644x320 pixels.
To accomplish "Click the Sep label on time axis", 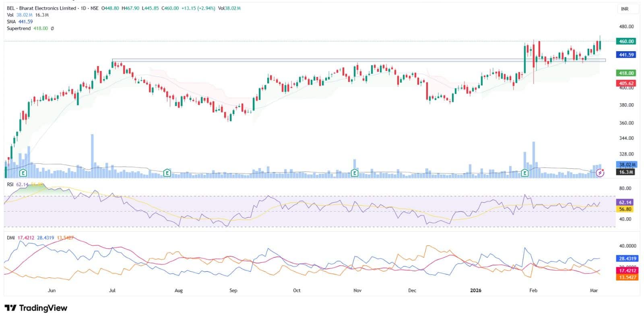I will click(233, 290).
